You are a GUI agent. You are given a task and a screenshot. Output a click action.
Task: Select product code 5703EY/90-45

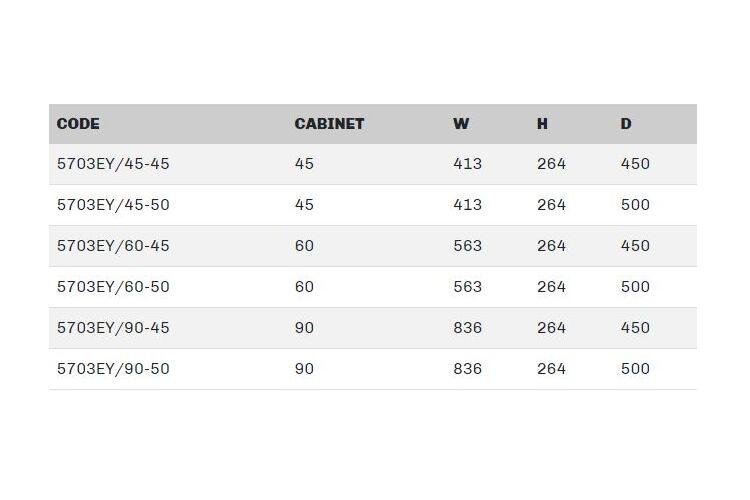(x=113, y=328)
